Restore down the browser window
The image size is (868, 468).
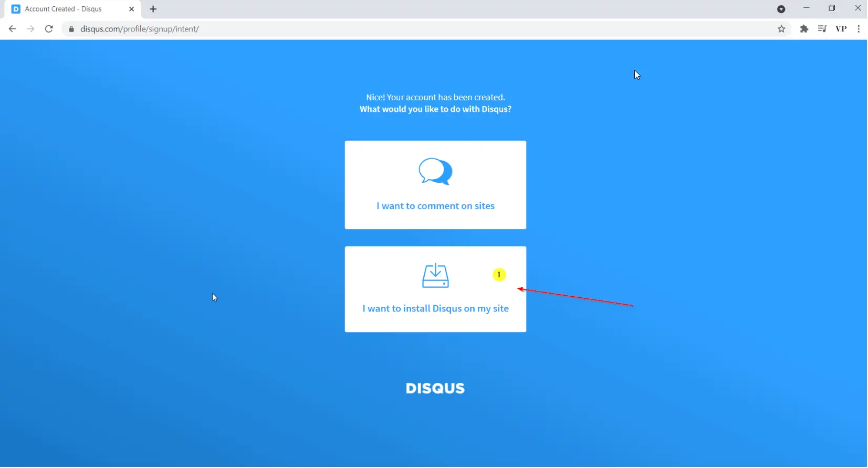[x=831, y=8]
